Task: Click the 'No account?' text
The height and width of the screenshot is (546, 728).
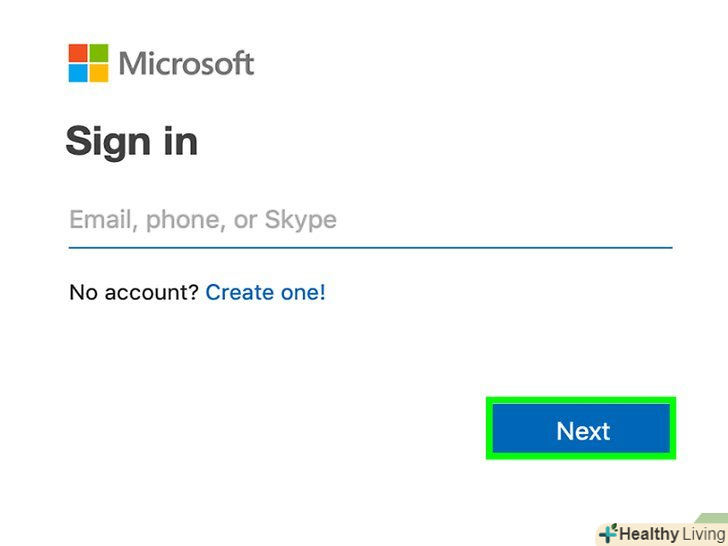Action: pyautogui.click(x=133, y=293)
